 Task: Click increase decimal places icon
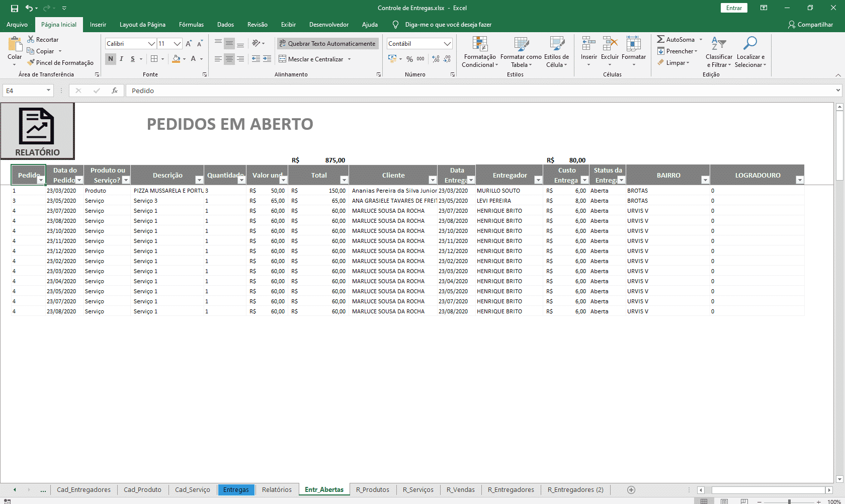coord(436,59)
